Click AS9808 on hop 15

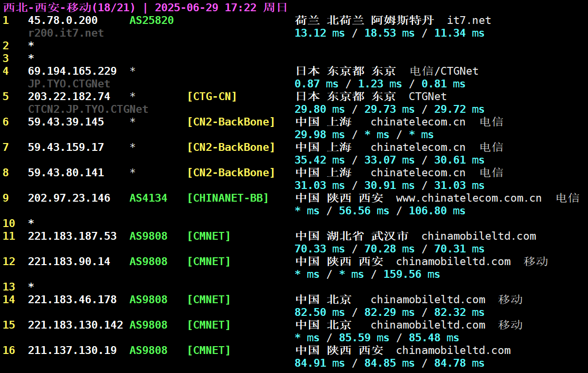pos(148,325)
